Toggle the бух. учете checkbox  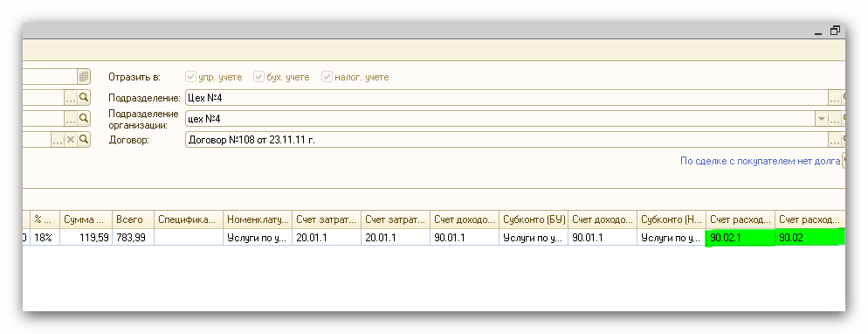pos(258,76)
